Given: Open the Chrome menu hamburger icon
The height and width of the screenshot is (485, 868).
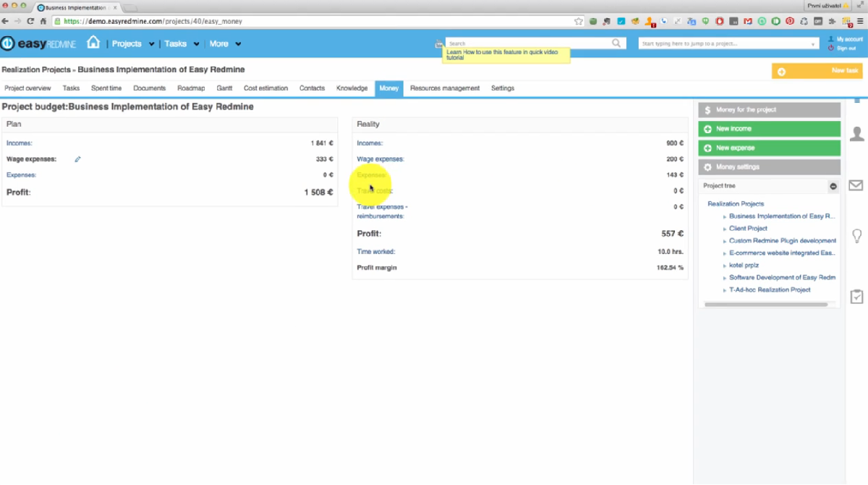Looking at the screenshot, I should point(860,22).
